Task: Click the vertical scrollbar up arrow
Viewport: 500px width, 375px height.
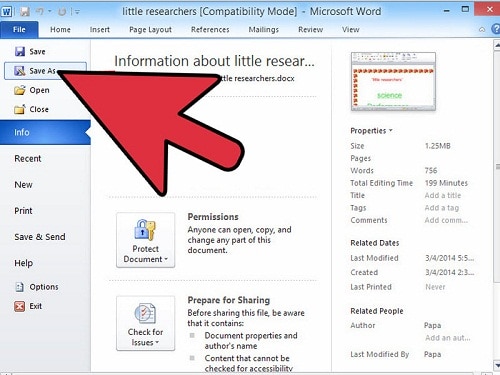Action: [x=497, y=45]
